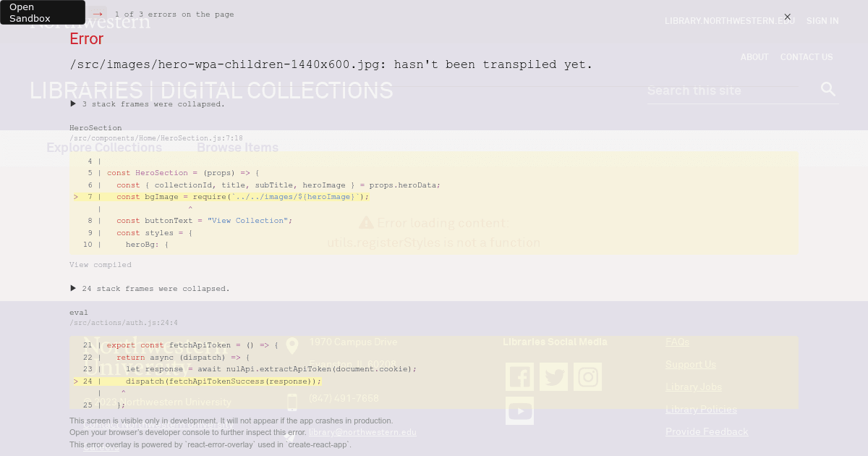Click the location pin icon beside the address
Screen dimensions: 868x456
(292, 345)
